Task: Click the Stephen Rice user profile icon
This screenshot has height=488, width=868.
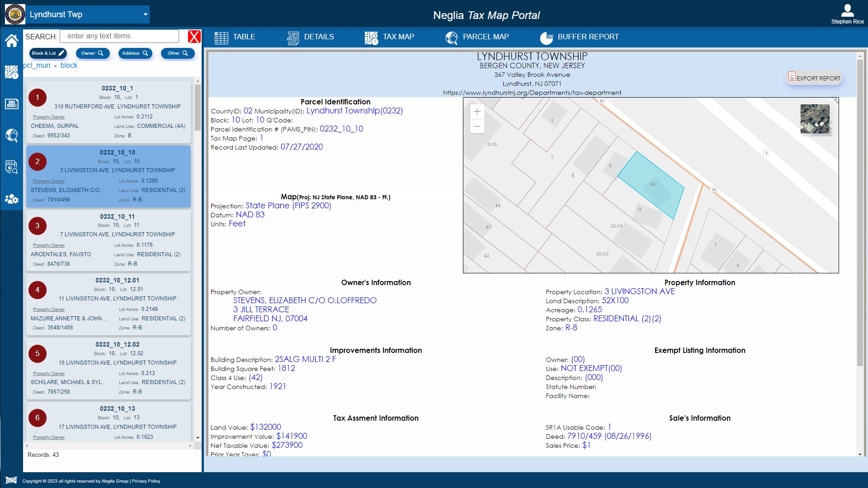Action: coord(847,11)
